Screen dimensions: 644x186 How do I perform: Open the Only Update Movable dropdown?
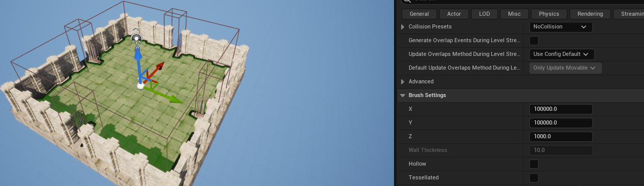(x=565, y=68)
